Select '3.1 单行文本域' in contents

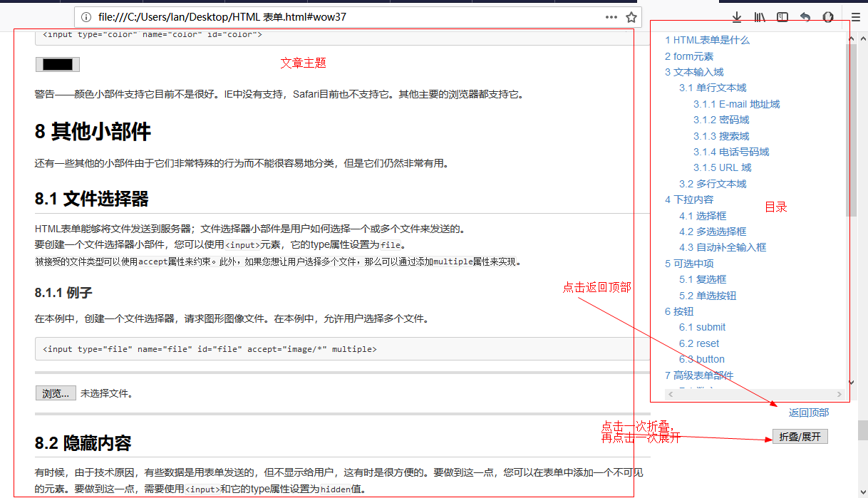pyautogui.click(x=713, y=88)
